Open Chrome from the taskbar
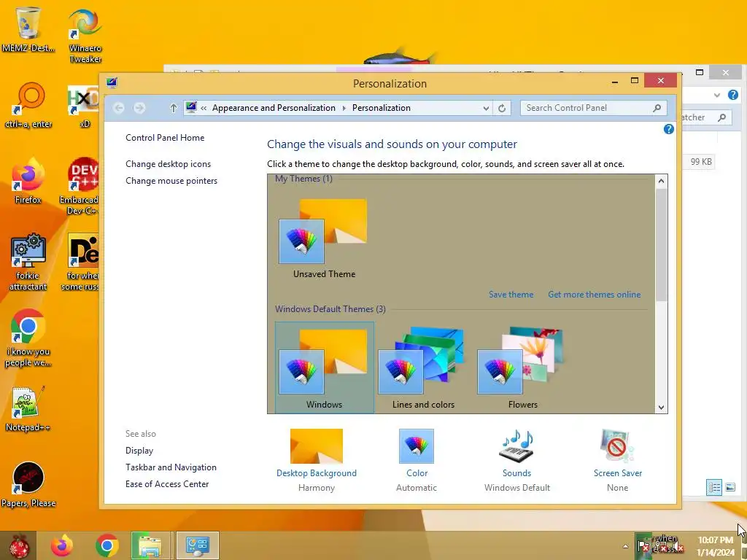The width and height of the screenshot is (747, 560). (107, 545)
